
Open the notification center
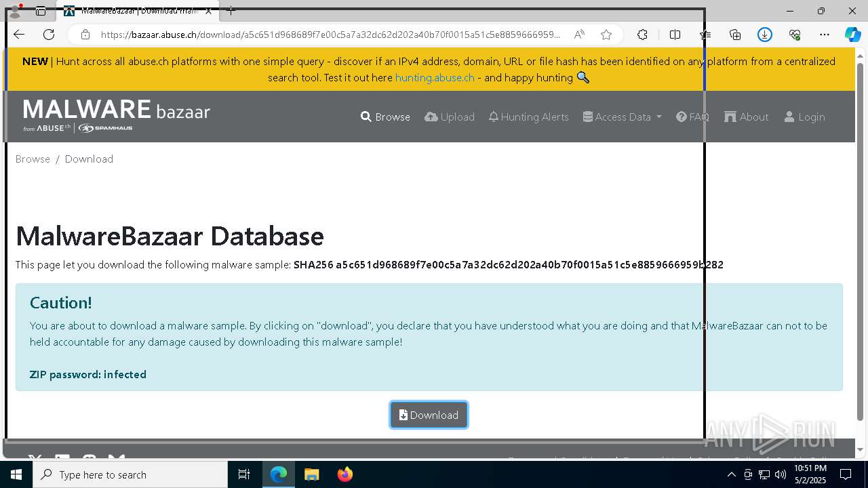tap(846, 474)
